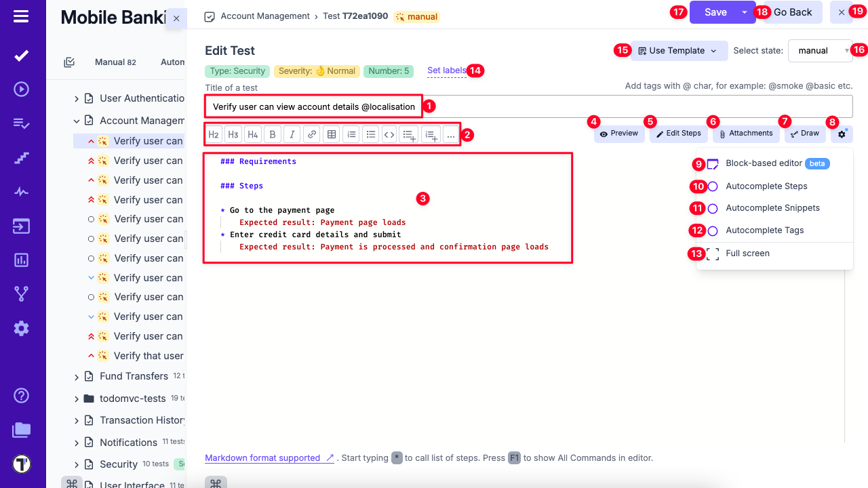Enable Autocomplete Snippets option
The width and height of the screenshot is (868, 488).
coord(713,208)
